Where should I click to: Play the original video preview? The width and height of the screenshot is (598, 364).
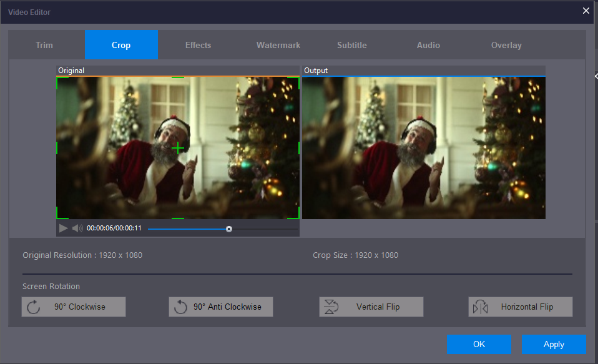[x=63, y=228]
